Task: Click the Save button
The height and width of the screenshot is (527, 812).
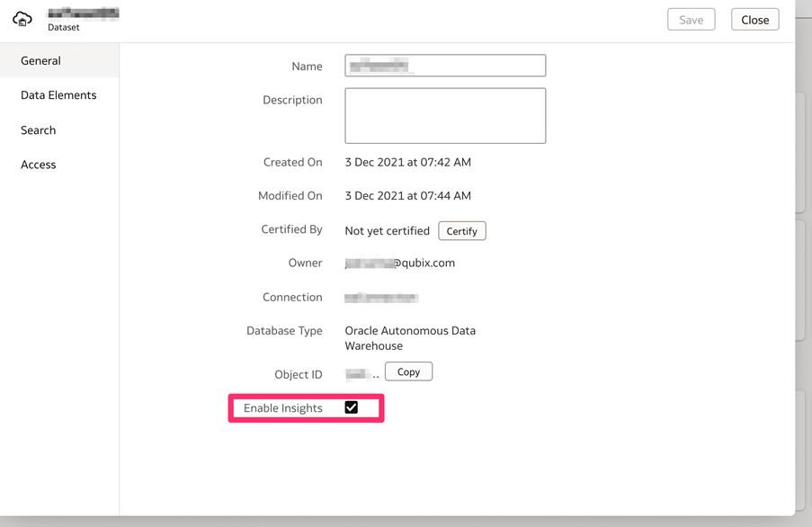Action: (691, 20)
